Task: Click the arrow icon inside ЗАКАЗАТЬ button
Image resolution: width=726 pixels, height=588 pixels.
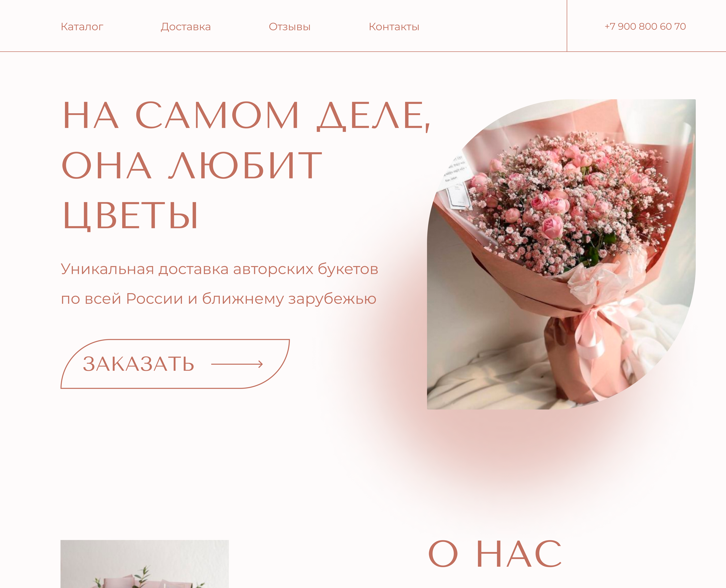Action: pos(237,364)
